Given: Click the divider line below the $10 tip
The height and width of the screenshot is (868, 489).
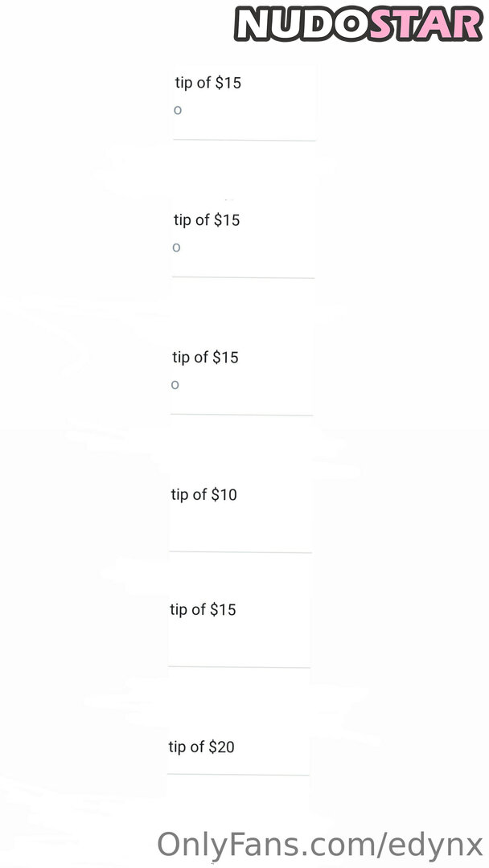Looking at the screenshot, I should (240, 553).
